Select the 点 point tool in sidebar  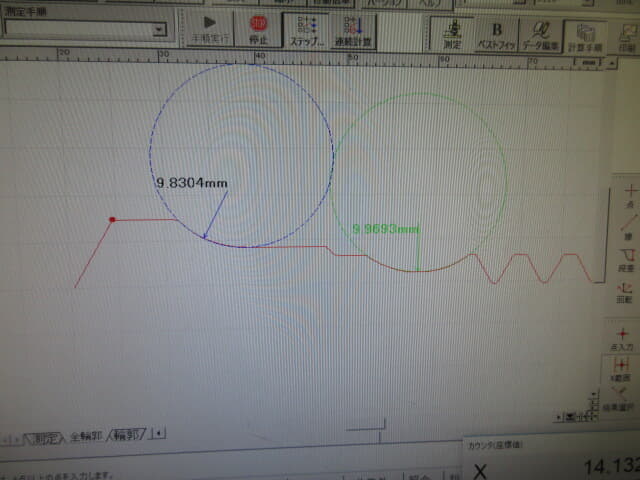(x=630, y=196)
